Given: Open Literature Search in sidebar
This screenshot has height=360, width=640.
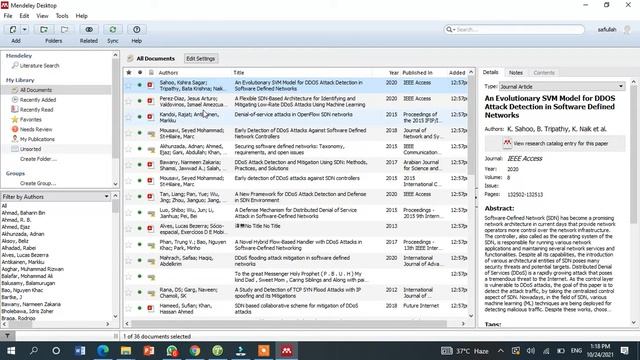Looking at the screenshot, I should coord(39,66).
